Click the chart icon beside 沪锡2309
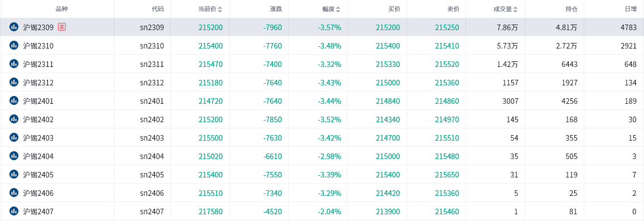Viewport: 644px width, 221px height. point(14,27)
